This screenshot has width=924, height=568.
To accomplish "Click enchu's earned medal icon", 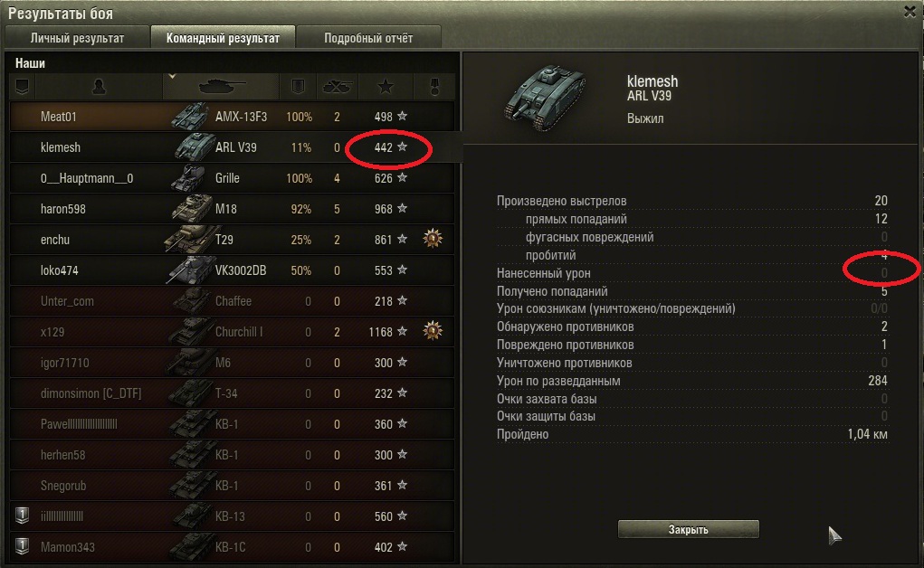I will pyautogui.click(x=433, y=239).
